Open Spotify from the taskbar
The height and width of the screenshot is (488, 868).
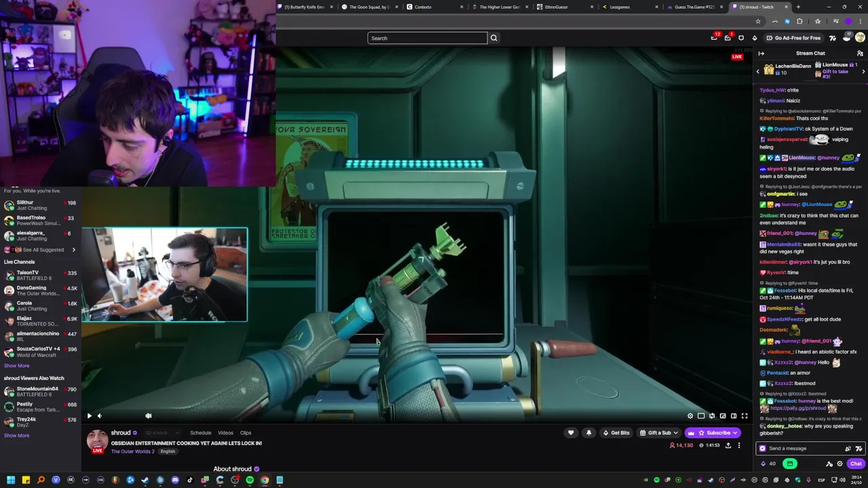pos(250,480)
